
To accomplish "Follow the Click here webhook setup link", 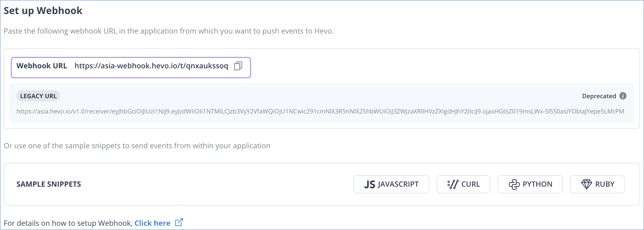I will [x=152, y=223].
